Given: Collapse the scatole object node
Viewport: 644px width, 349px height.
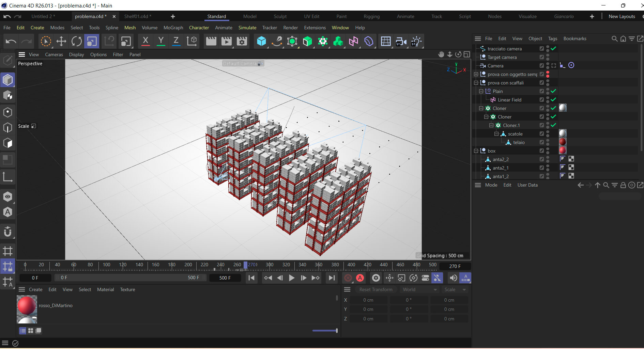Looking at the screenshot, I should (x=496, y=134).
